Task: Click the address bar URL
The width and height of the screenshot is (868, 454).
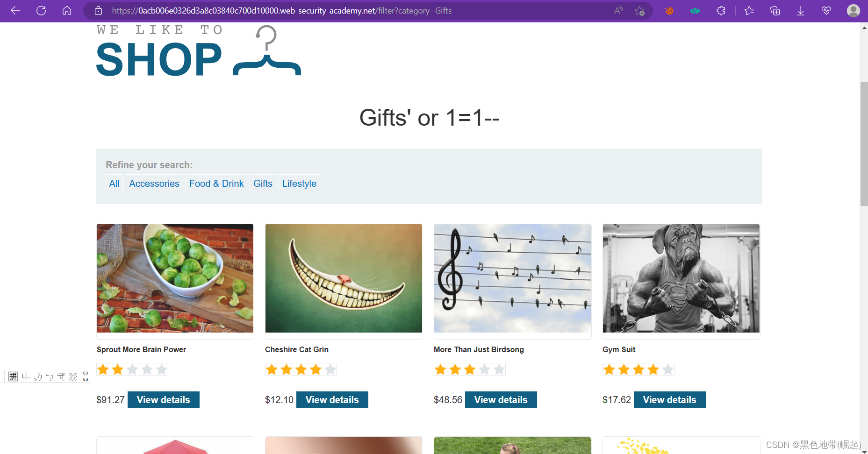Action: [281, 11]
